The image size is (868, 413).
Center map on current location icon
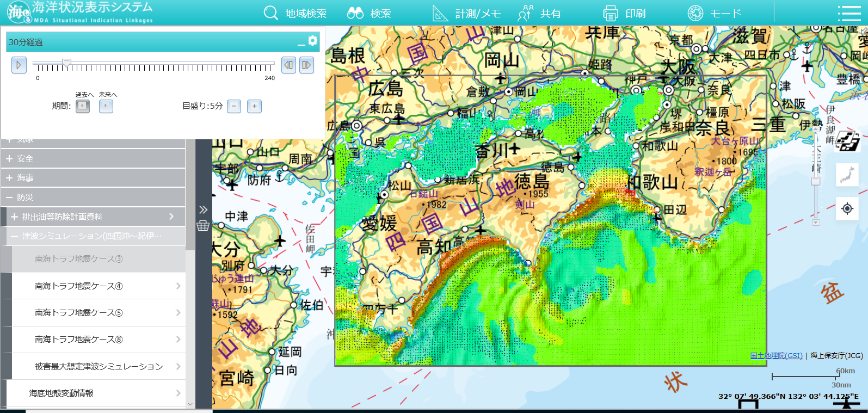[x=847, y=208]
